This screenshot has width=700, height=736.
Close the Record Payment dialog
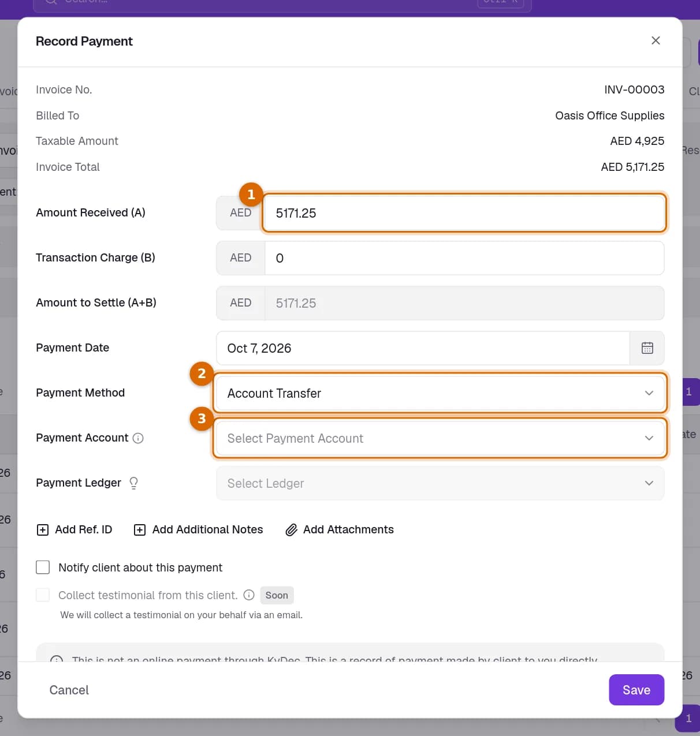(x=656, y=40)
